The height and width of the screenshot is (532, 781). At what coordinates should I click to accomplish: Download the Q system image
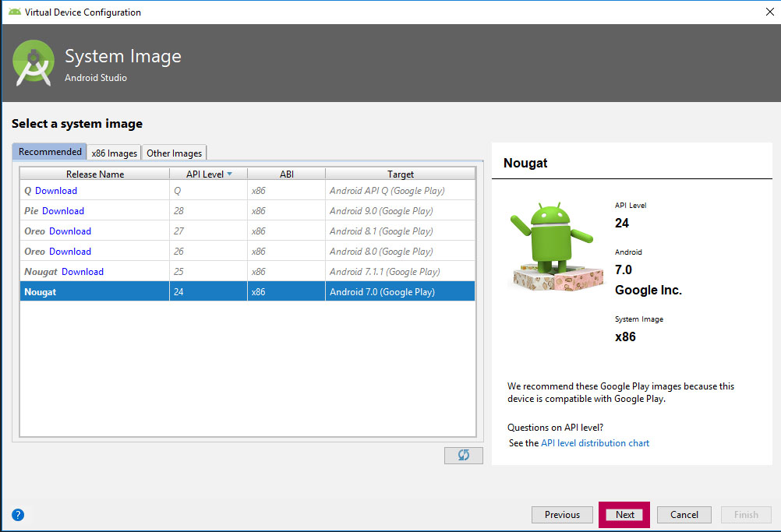tap(56, 191)
